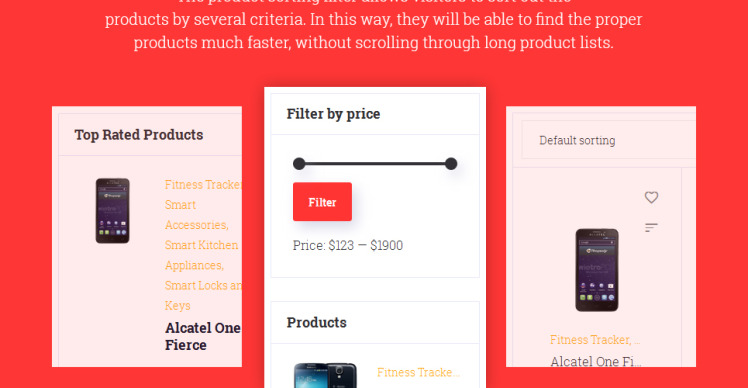Screen dimensions: 748x388
Task: Click the heart wishlist icon
Action: click(651, 197)
